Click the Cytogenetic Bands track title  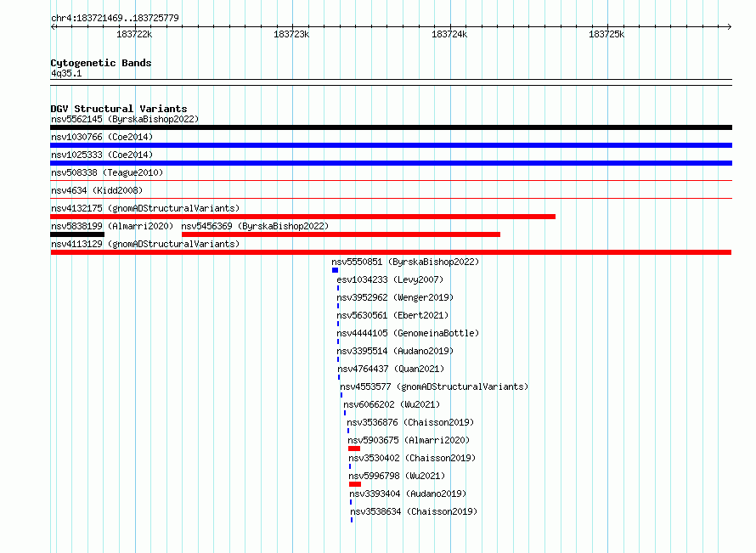point(101,63)
